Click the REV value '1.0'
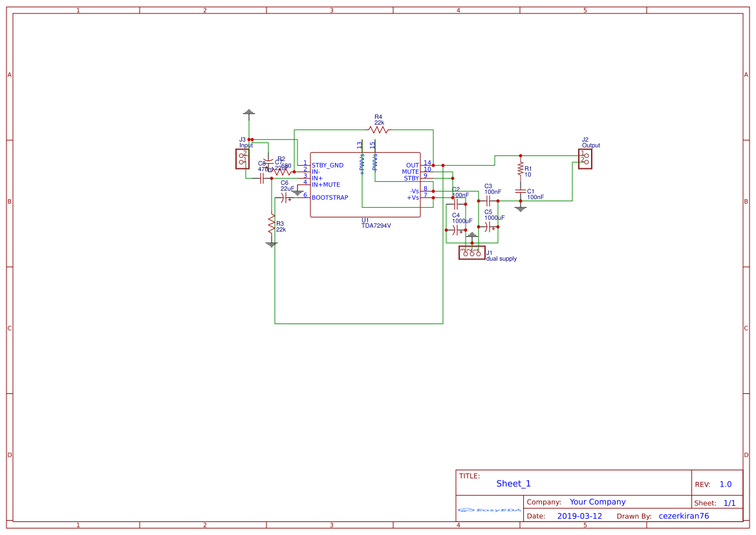The height and width of the screenshot is (535, 756). point(726,485)
